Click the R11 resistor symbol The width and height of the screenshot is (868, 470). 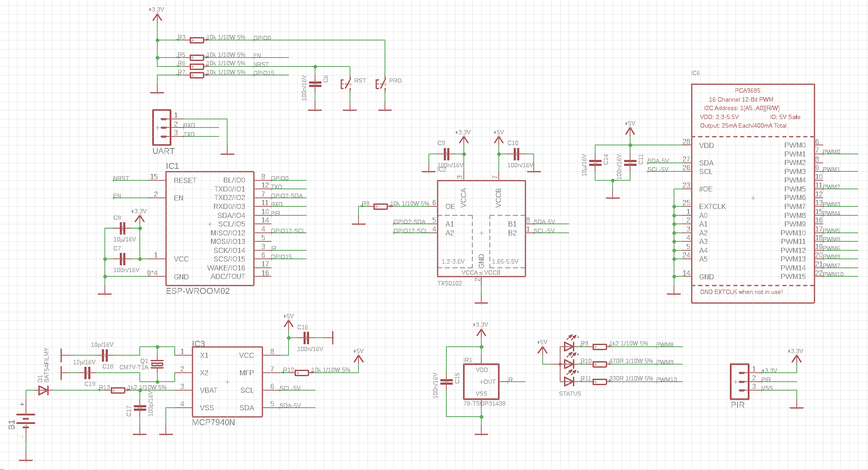pyautogui.click(x=599, y=382)
